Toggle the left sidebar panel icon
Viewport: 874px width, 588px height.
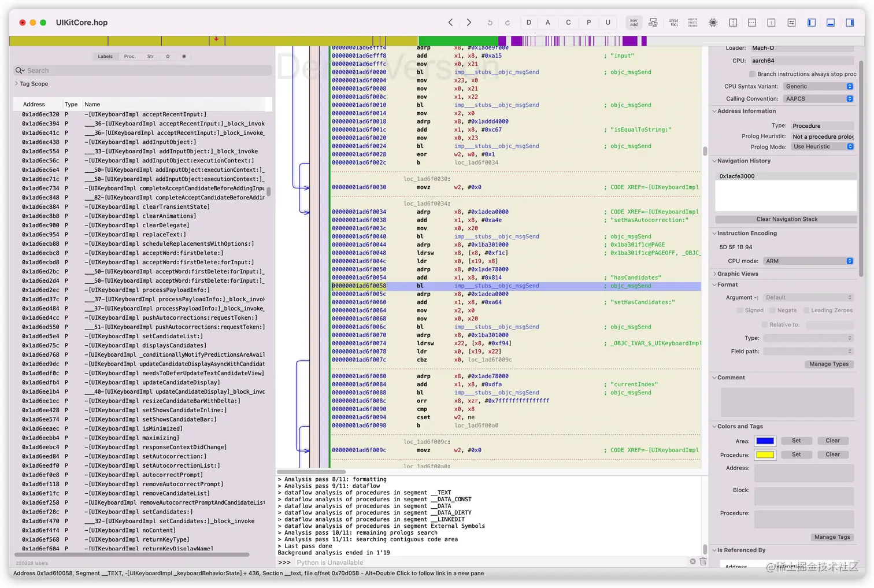(812, 23)
